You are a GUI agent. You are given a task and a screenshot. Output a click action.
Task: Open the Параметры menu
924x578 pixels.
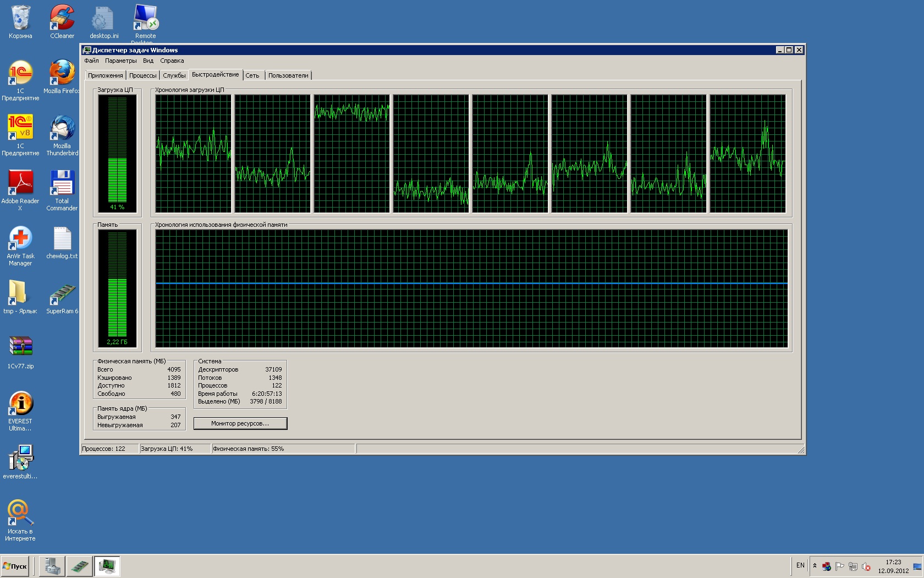[x=120, y=61]
